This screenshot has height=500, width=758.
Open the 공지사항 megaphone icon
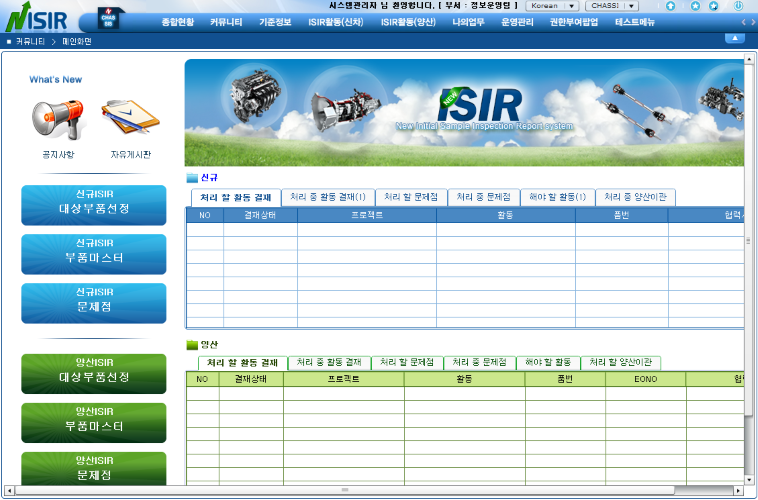58,119
